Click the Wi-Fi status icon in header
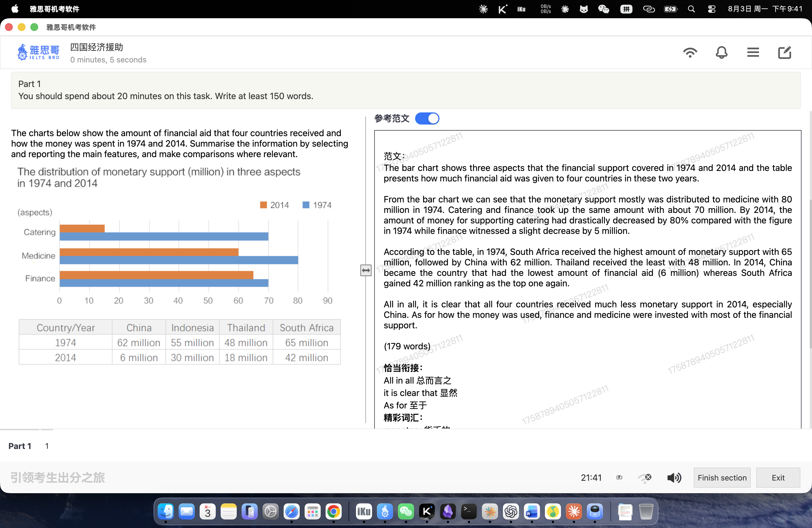The image size is (812, 528). [x=690, y=52]
